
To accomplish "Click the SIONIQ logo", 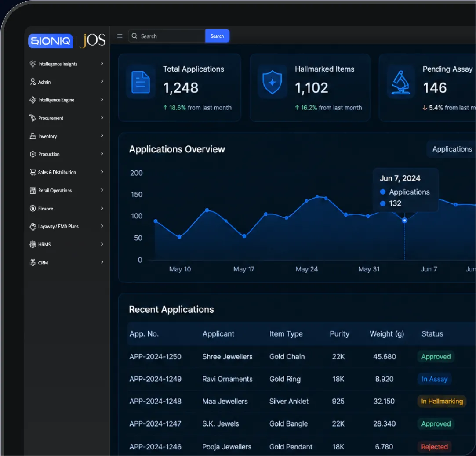I will tap(51, 41).
